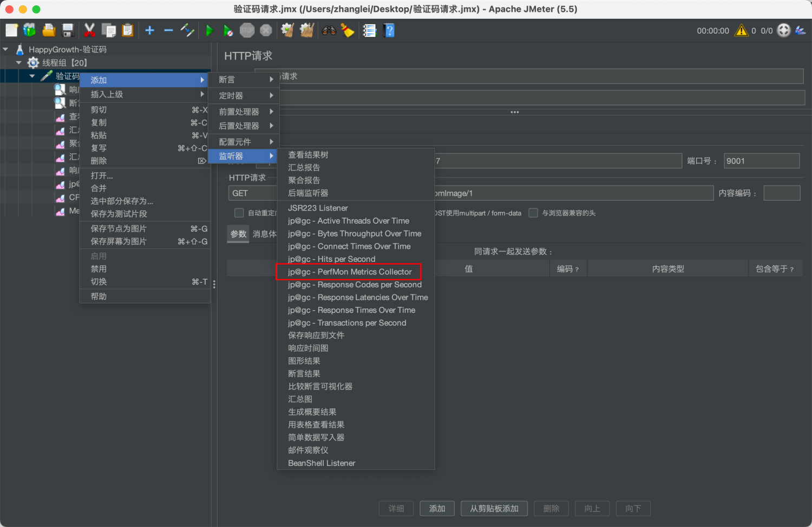Reset search with the yellow brush icon

point(348,30)
